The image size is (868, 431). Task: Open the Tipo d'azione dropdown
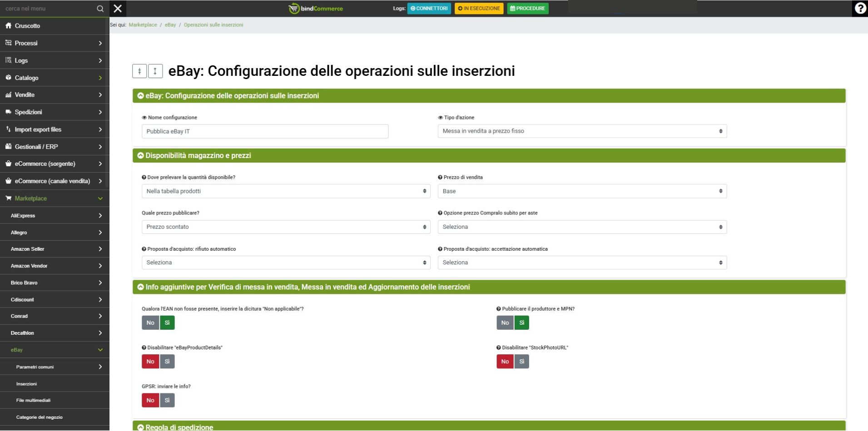582,131
